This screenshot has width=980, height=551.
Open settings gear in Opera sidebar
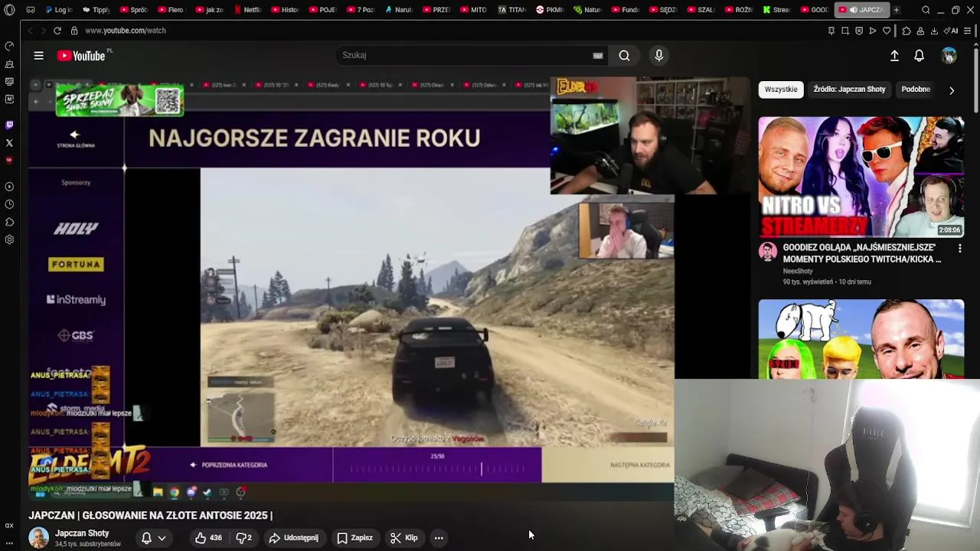click(x=9, y=240)
